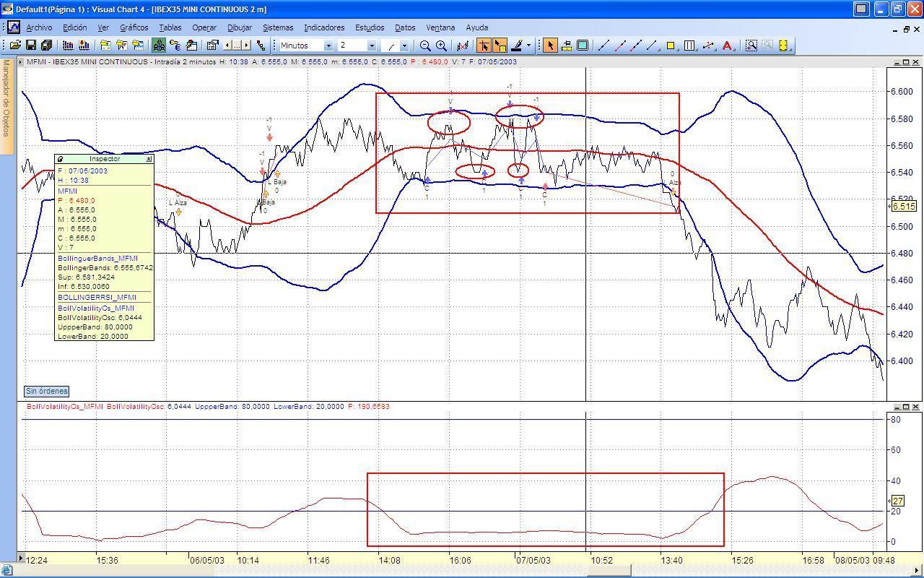Open the Ayuda menu
924x578 pixels.
click(x=477, y=27)
